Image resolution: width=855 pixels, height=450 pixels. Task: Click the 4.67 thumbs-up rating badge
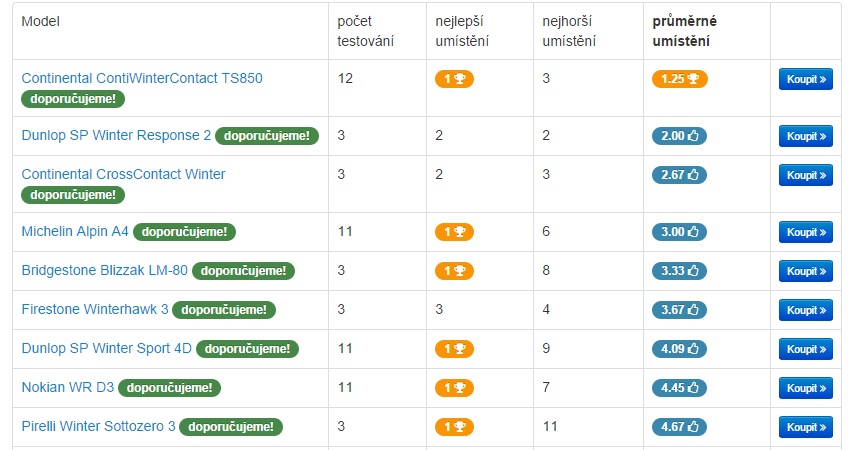(x=678, y=427)
